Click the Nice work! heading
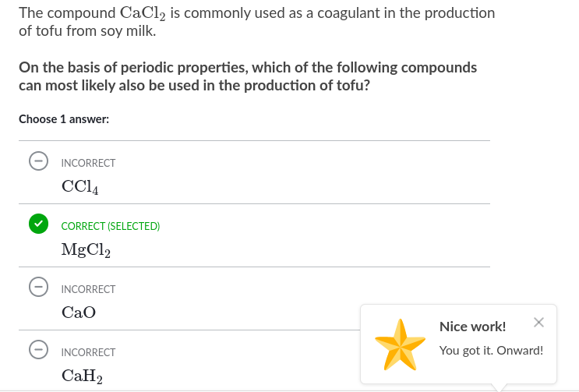Screen dimensions: 579x392 (472, 326)
